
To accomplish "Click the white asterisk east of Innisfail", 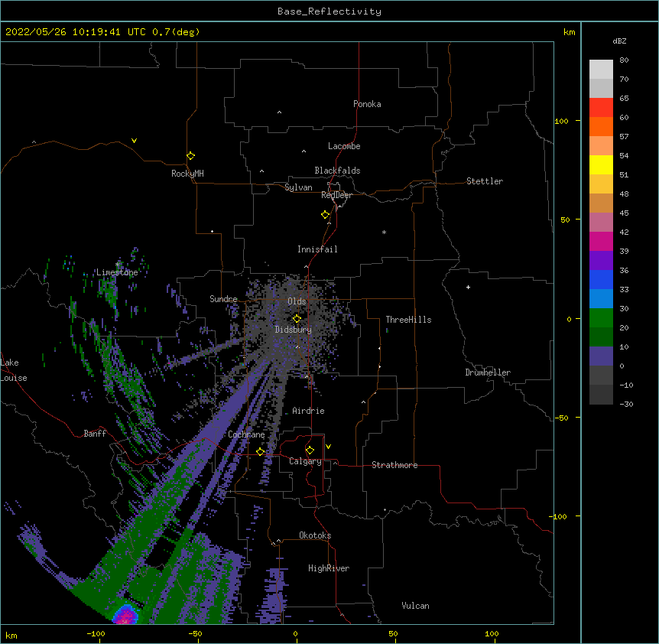I will click(x=384, y=232).
